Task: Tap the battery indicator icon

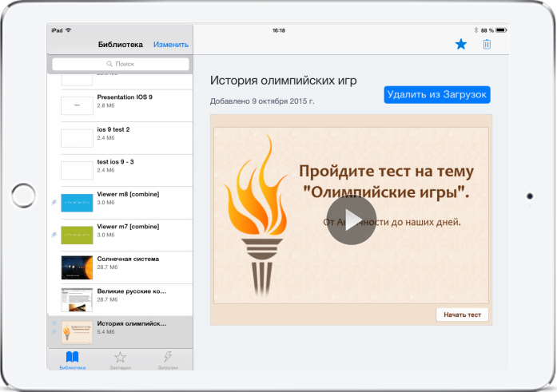Action: pos(501,30)
